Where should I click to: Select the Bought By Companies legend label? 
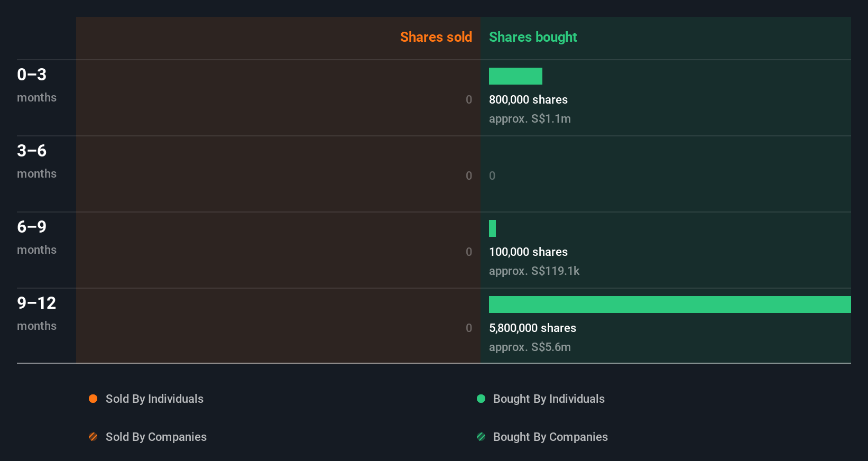[550, 437]
